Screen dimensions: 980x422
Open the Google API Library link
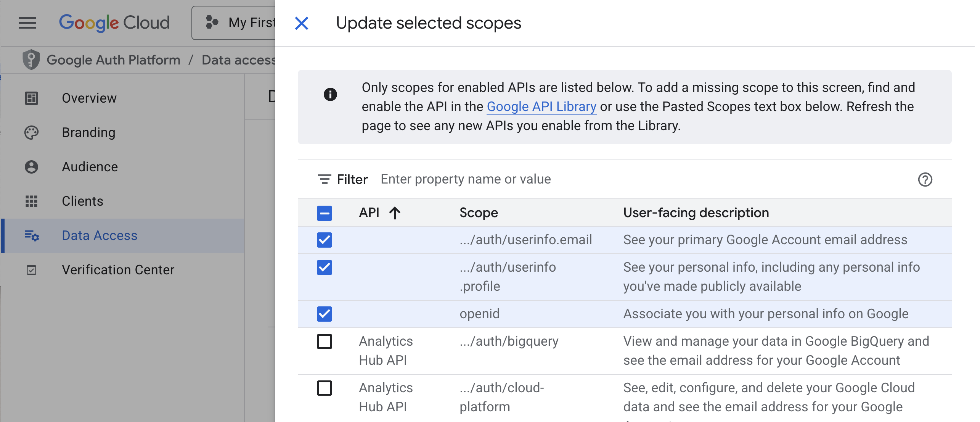pos(541,107)
